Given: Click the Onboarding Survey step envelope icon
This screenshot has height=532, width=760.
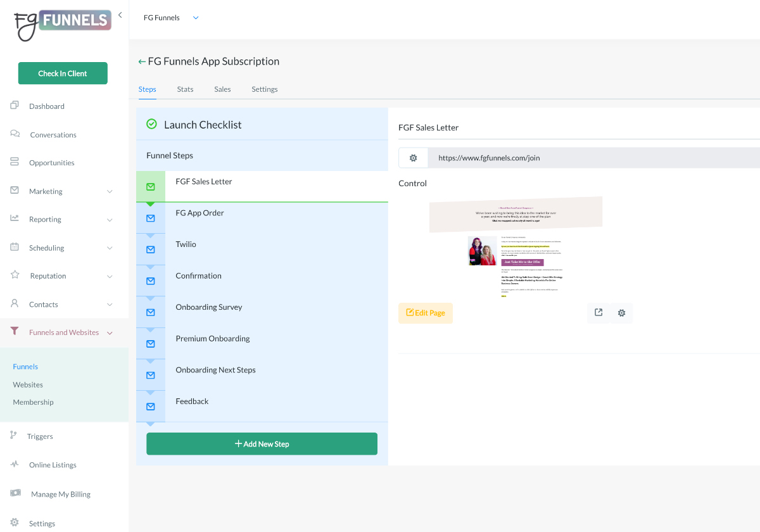Looking at the screenshot, I should pos(151,312).
